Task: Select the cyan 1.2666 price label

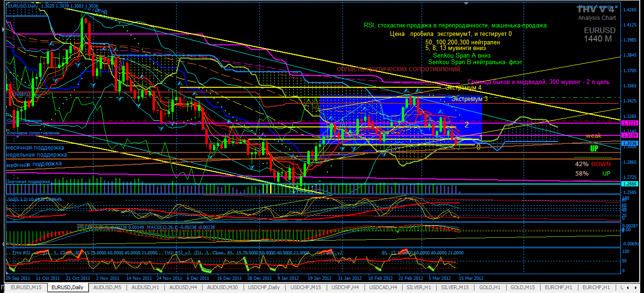Action: (629, 184)
